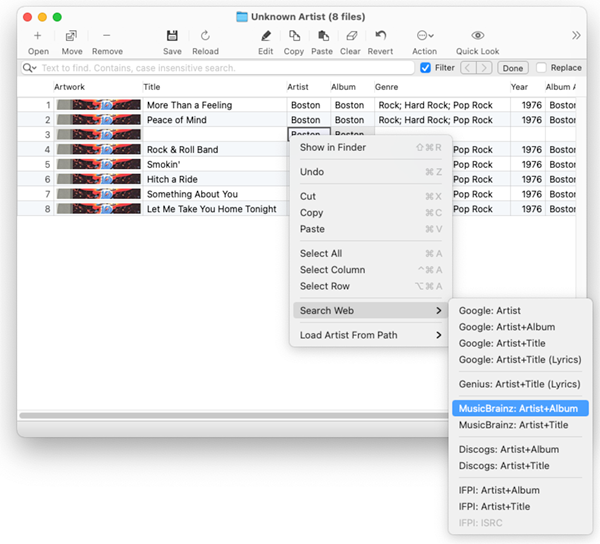Screen dimensions: 600x544
Task: Open Quick Look eye icon
Action: pyautogui.click(x=478, y=36)
